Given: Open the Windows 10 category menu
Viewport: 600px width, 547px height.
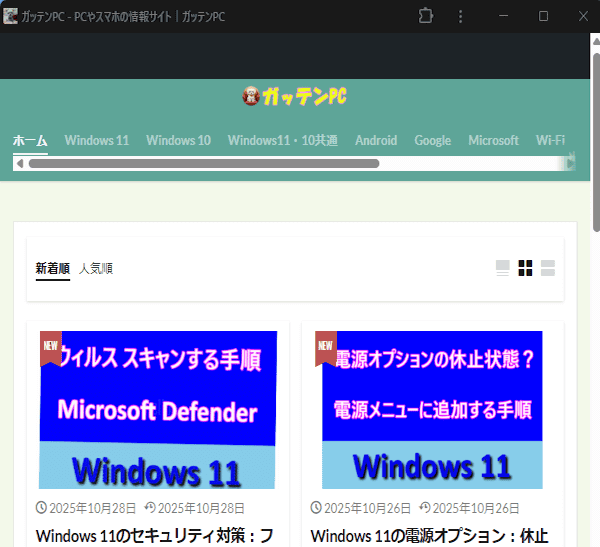Looking at the screenshot, I should tap(178, 140).
